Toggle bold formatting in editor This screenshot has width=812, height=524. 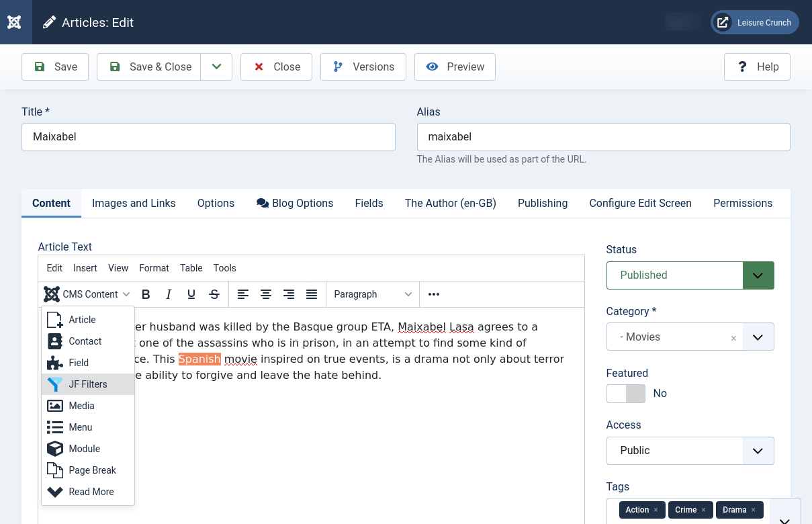click(x=146, y=294)
